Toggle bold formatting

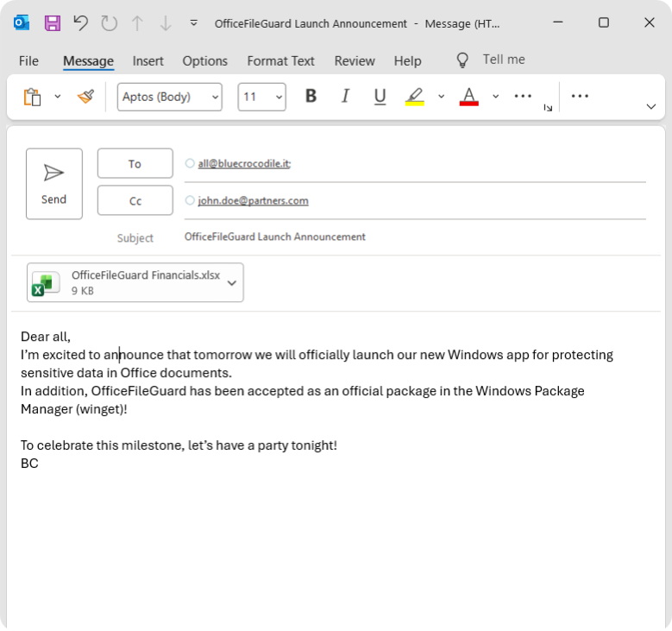pyautogui.click(x=311, y=96)
